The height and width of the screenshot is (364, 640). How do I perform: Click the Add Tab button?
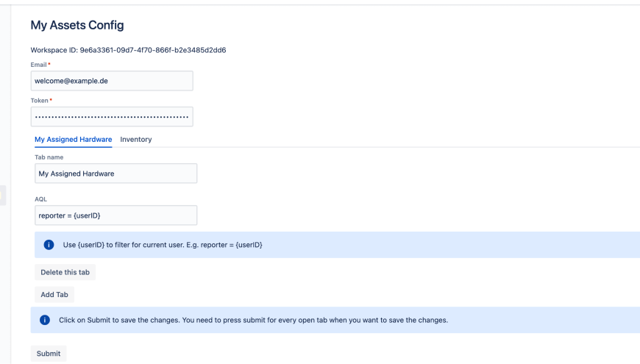[x=54, y=294]
